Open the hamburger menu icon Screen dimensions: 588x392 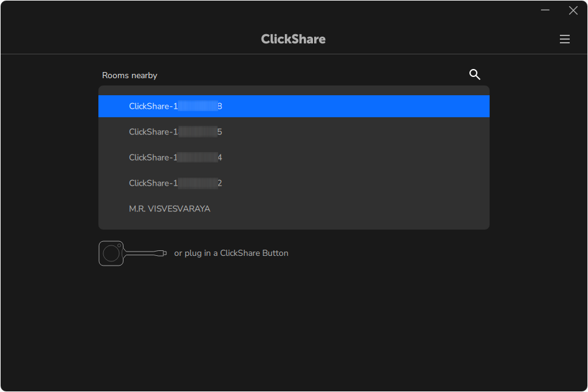point(564,39)
